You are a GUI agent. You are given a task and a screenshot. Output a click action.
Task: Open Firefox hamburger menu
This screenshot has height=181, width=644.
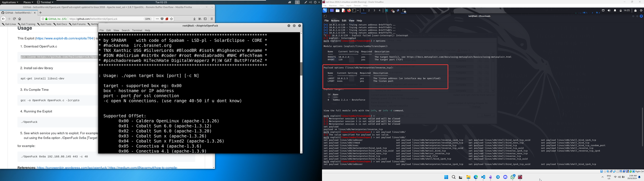(x=212, y=19)
